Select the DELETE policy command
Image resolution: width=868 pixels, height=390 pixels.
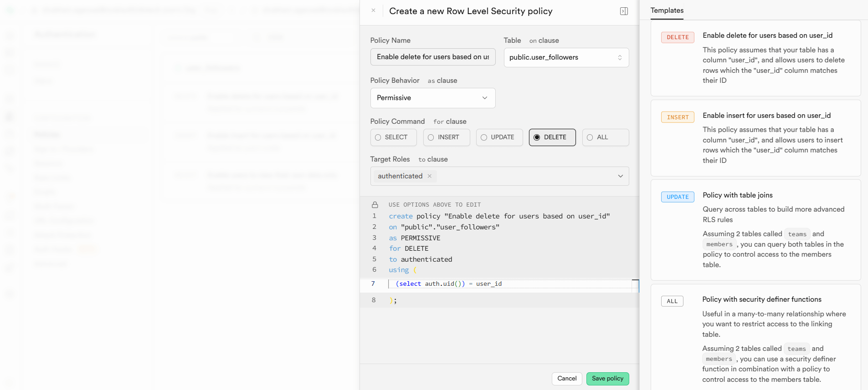point(552,137)
